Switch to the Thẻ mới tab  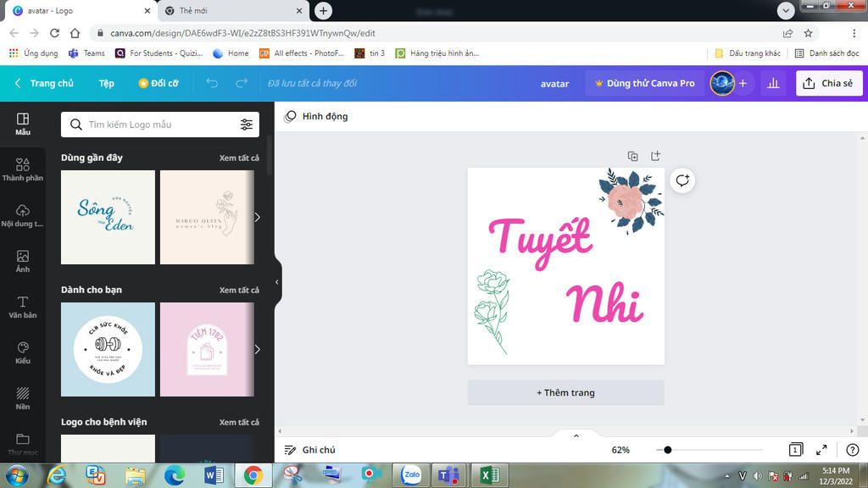232,10
